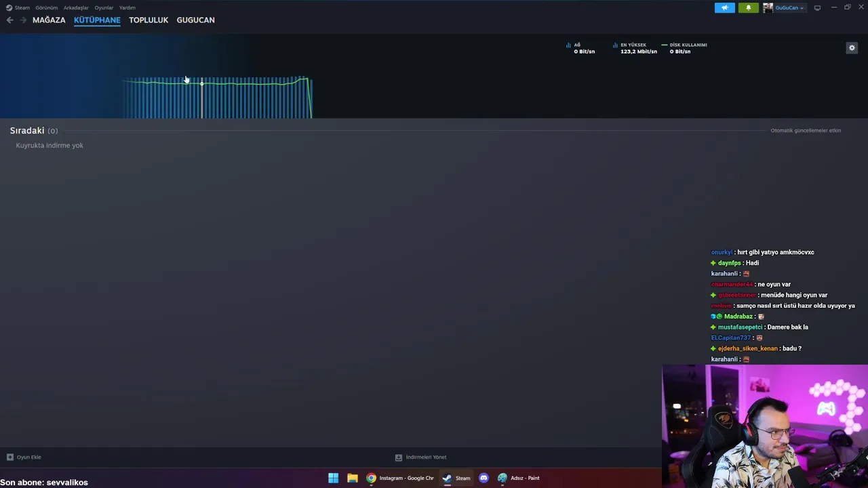This screenshot has width=868, height=488.
Task: Open the TOPLULUK tab
Action: coord(149,20)
